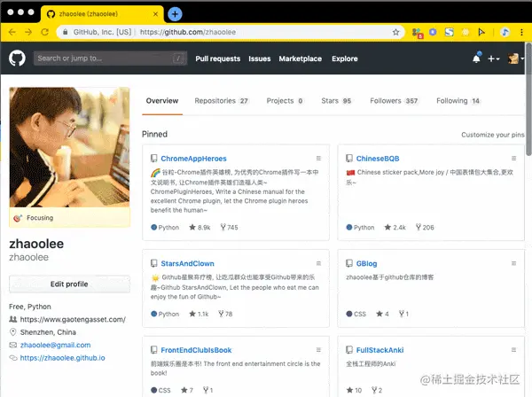The width and height of the screenshot is (532, 397).
Task: Go to Marketplace in header
Action: pos(301,58)
